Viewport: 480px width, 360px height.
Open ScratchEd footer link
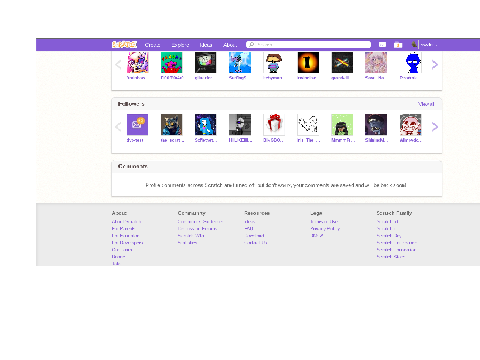click(x=388, y=222)
